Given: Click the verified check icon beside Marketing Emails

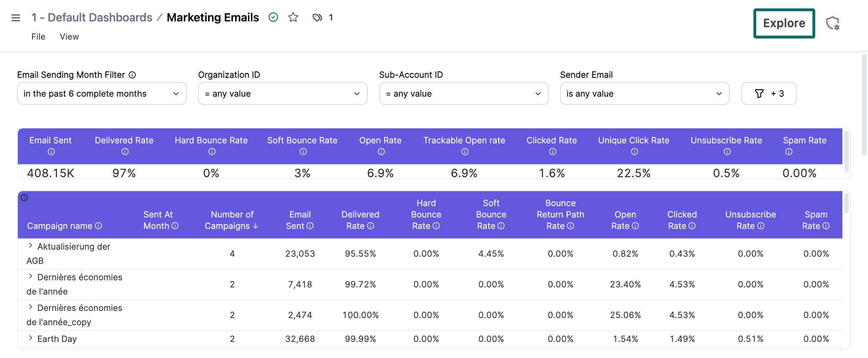Looking at the screenshot, I should (x=273, y=17).
